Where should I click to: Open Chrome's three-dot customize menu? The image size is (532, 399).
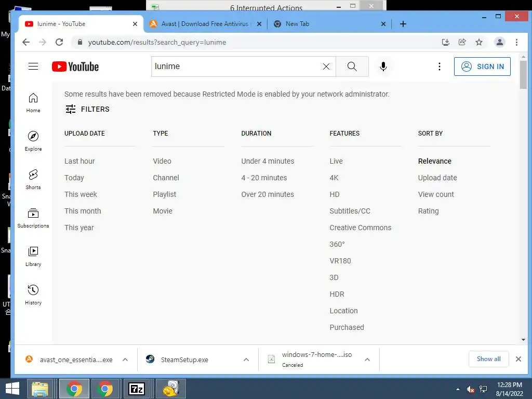click(516, 42)
